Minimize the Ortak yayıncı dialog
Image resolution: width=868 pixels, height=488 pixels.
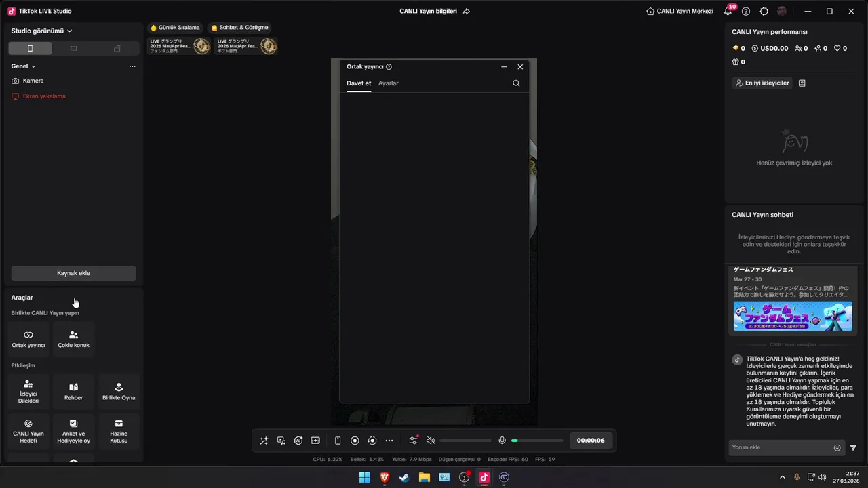pyautogui.click(x=504, y=67)
